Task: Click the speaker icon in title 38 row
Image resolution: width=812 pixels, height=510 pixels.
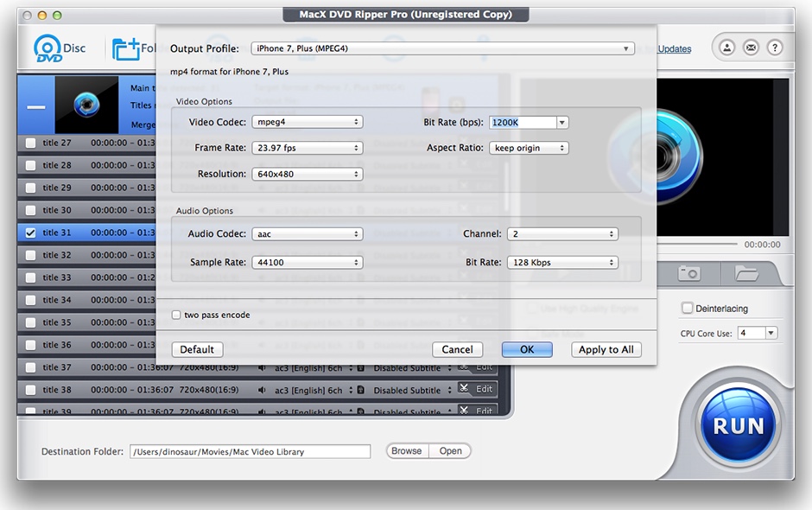Action: pos(262,390)
